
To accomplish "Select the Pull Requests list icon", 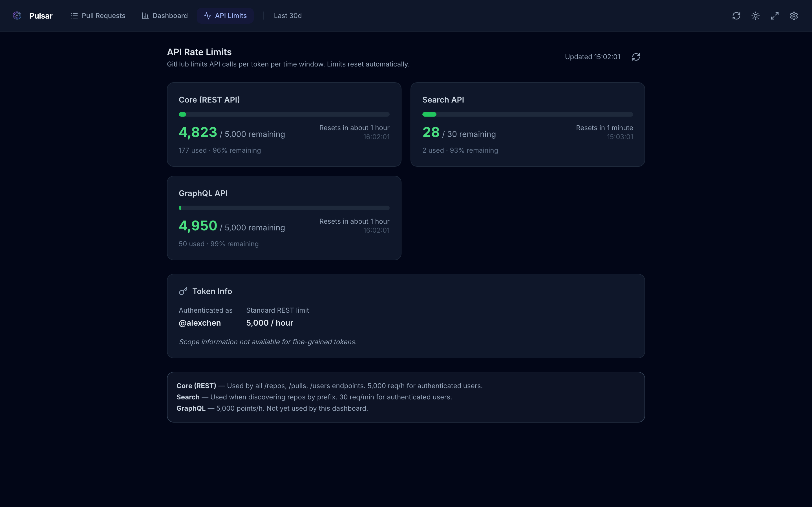I will 74,15.
